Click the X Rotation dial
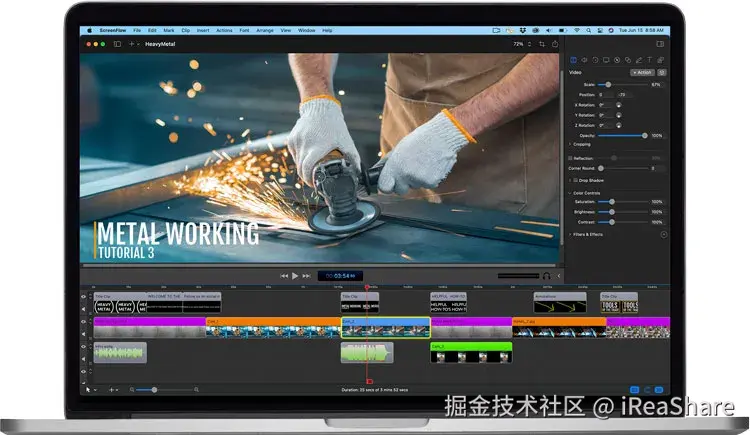This screenshot has height=435, width=750. coord(618,105)
